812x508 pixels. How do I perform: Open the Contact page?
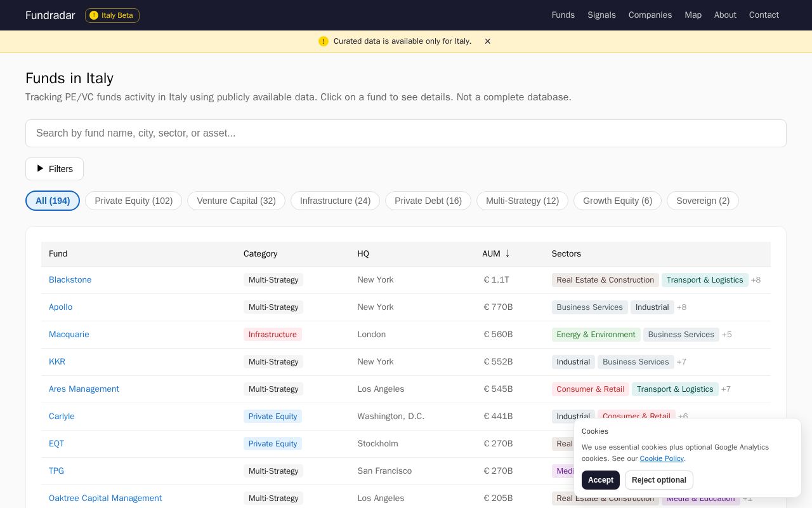[x=764, y=15]
